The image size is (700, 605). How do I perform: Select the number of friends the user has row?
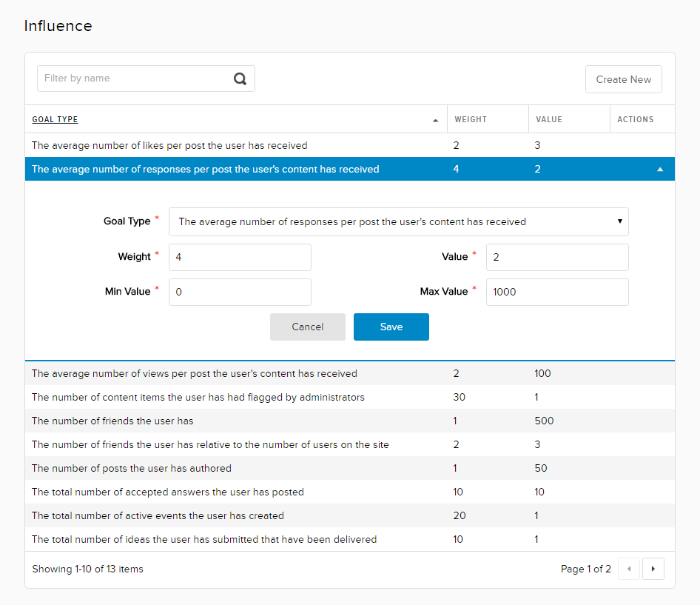112,421
